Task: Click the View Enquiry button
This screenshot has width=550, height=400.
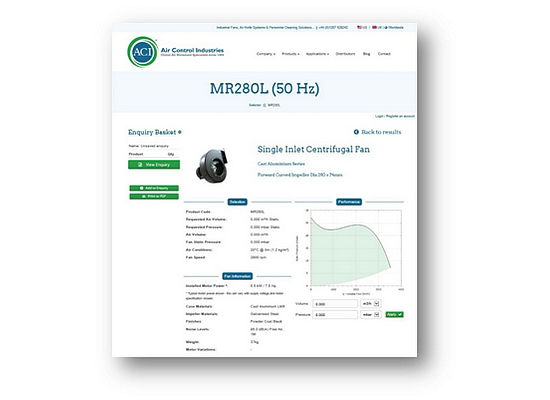Action: click(154, 165)
